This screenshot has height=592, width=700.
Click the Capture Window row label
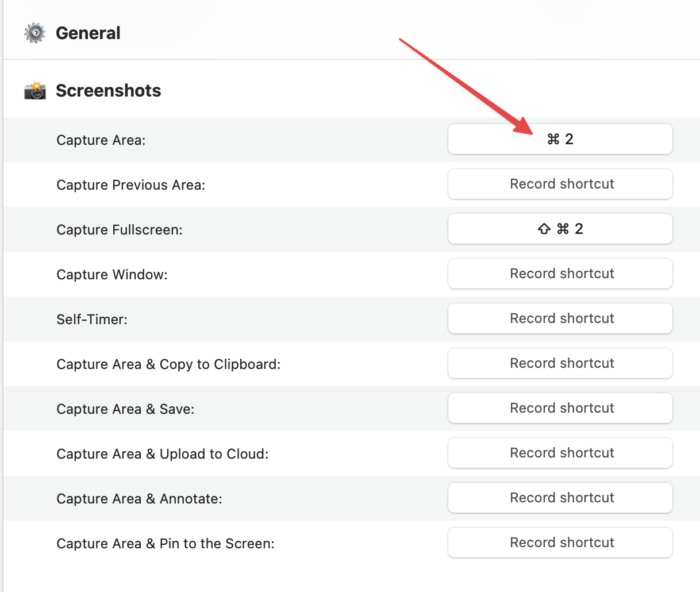tap(111, 275)
